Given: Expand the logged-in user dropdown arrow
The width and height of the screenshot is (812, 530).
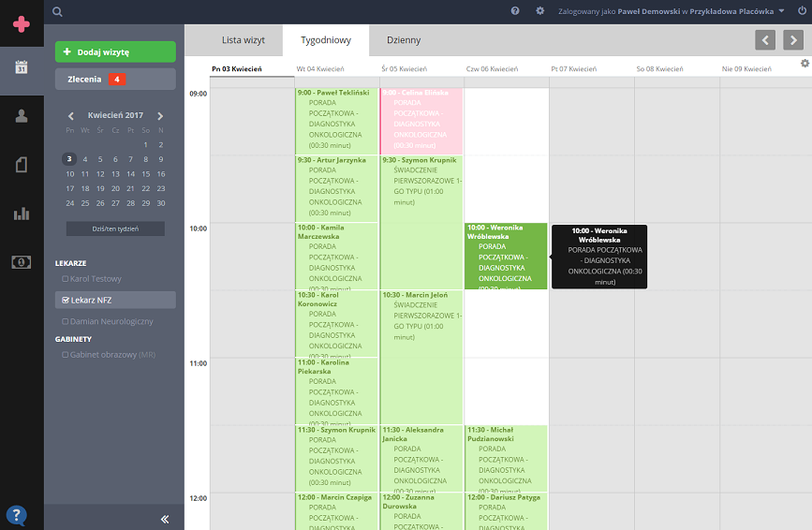Looking at the screenshot, I should (781, 11).
